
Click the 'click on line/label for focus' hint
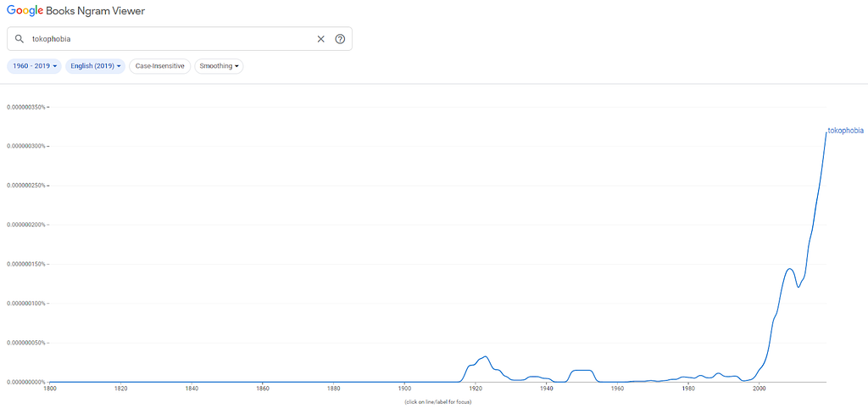(x=438, y=402)
